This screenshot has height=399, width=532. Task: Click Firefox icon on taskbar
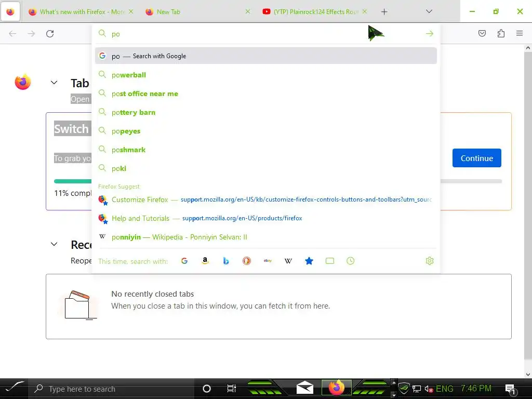[336, 388]
